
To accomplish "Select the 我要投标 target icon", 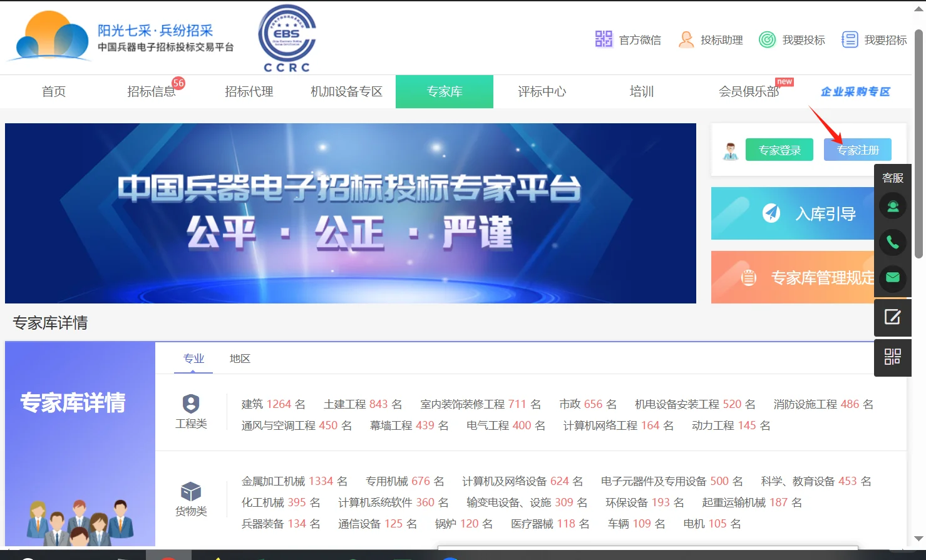I will [767, 39].
